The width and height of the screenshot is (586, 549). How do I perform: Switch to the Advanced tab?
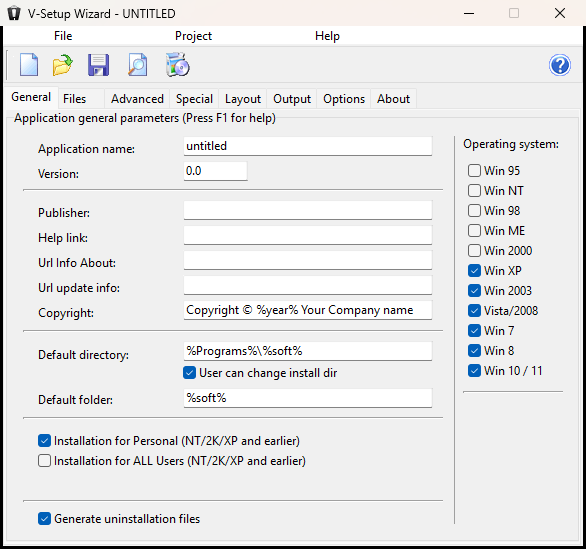(138, 99)
